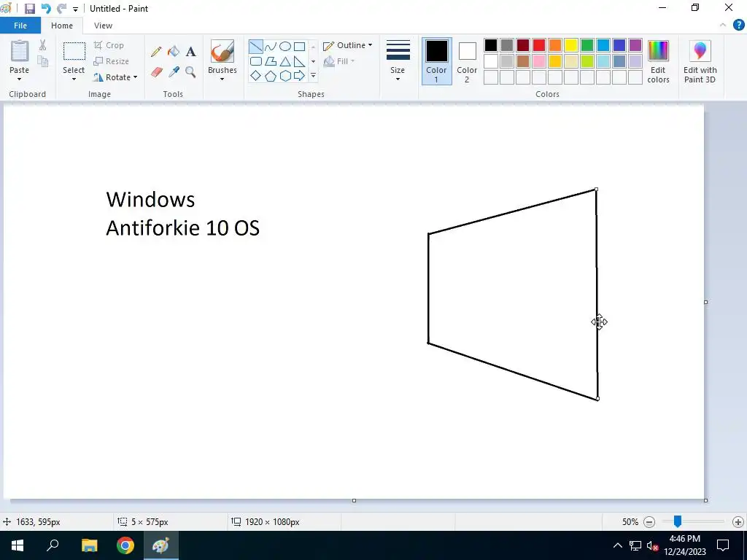Expand the Shapes gallery more arrow
This screenshot has height=560, width=747.
click(313, 76)
